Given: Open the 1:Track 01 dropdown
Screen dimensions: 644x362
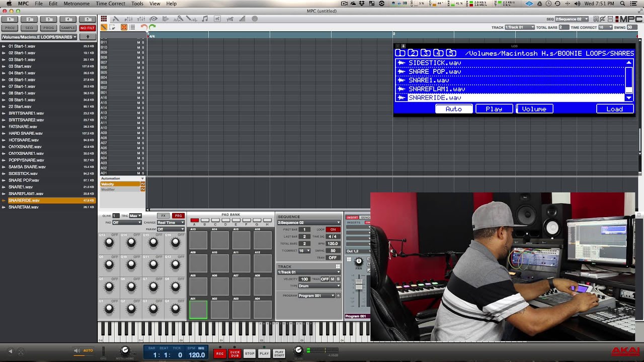Looking at the screenshot, I should click(309, 273).
